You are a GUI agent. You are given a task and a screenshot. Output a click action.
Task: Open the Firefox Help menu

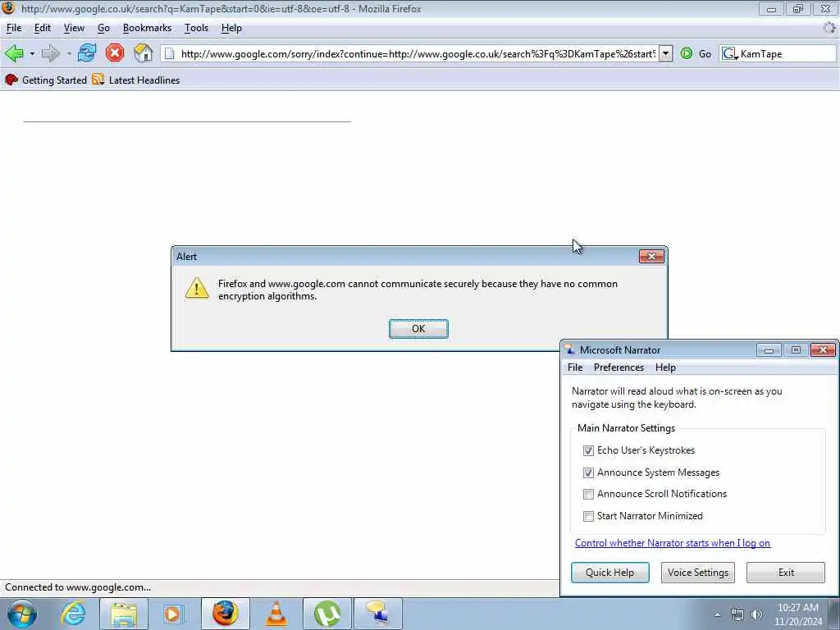pyautogui.click(x=231, y=28)
